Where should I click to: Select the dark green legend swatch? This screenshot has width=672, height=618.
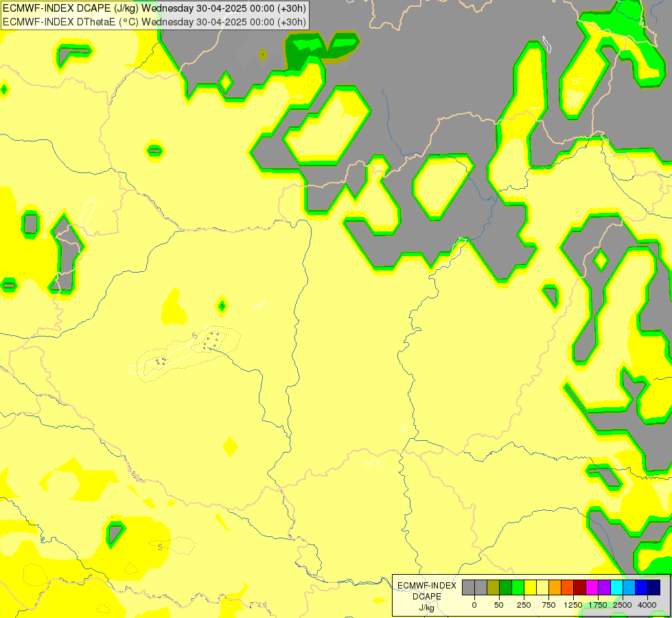point(505,588)
